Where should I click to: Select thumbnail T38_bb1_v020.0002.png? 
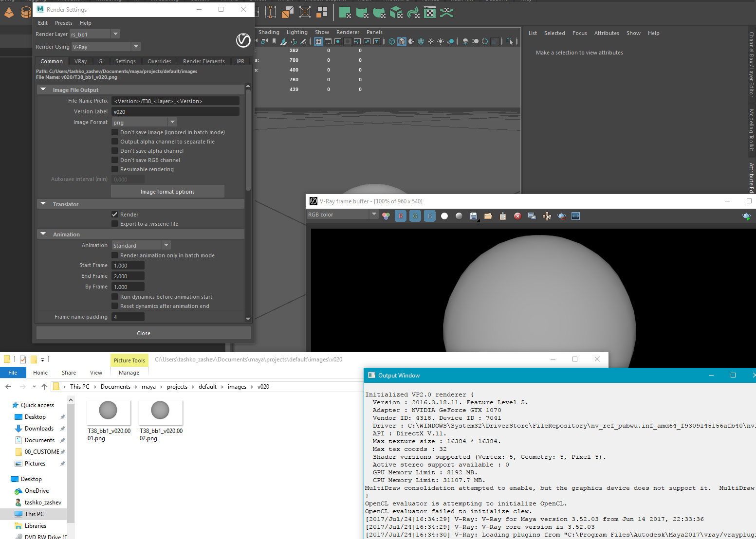(161, 421)
